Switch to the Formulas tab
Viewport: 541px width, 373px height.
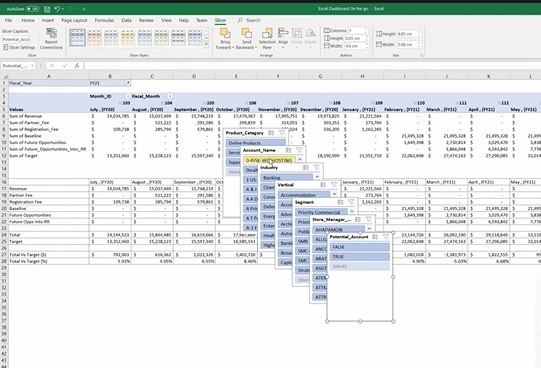(x=104, y=20)
